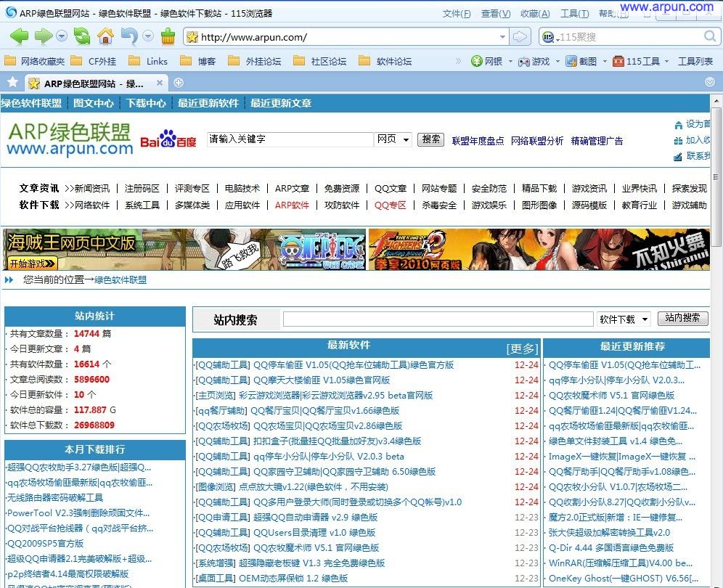Screen dimensions: 723x588
Task: Expand the address bar URL history dropdown
Action: pyautogui.click(x=502, y=37)
